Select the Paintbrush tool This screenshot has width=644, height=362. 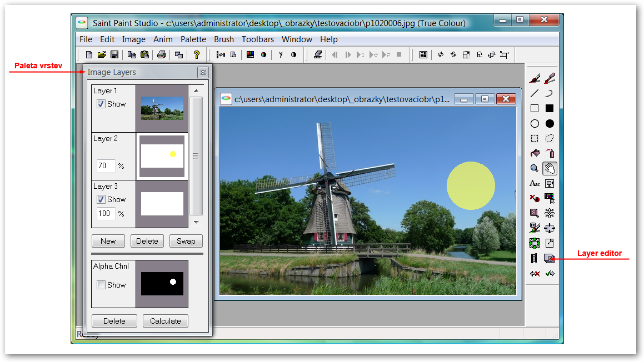coord(535,78)
